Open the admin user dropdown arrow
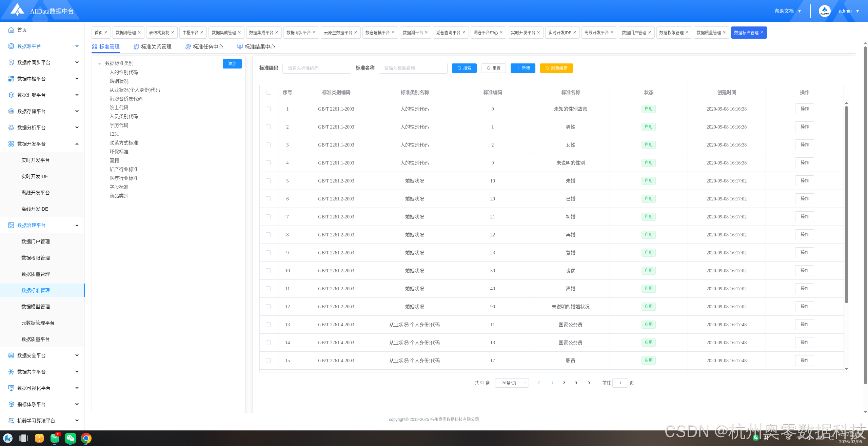The image size is (868, 446). click(x=857, y=11)
